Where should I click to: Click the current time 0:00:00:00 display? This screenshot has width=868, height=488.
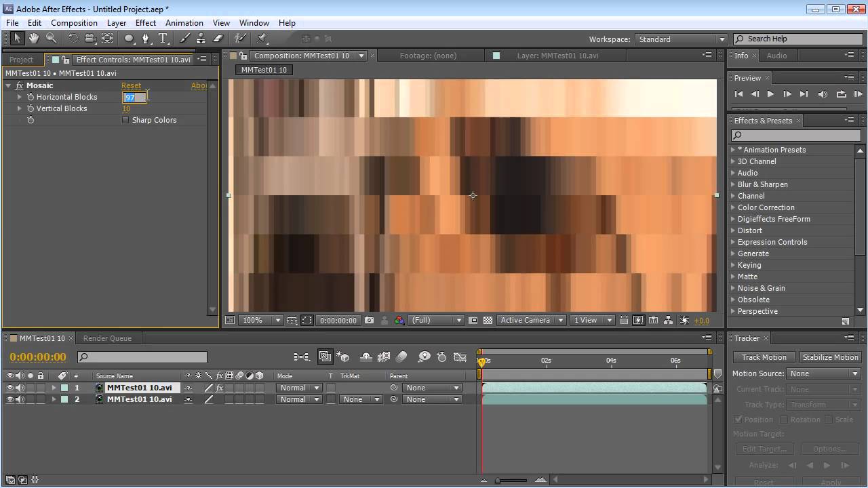38,357
